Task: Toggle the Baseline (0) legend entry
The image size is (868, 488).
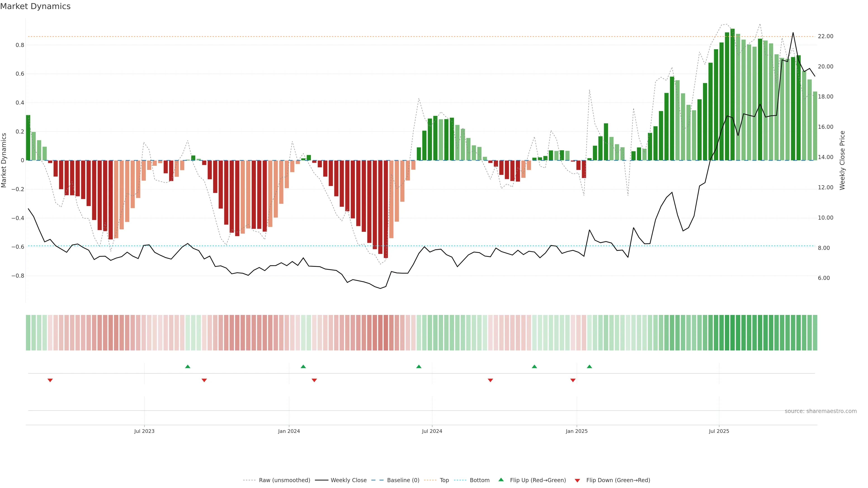Action: 403,480
